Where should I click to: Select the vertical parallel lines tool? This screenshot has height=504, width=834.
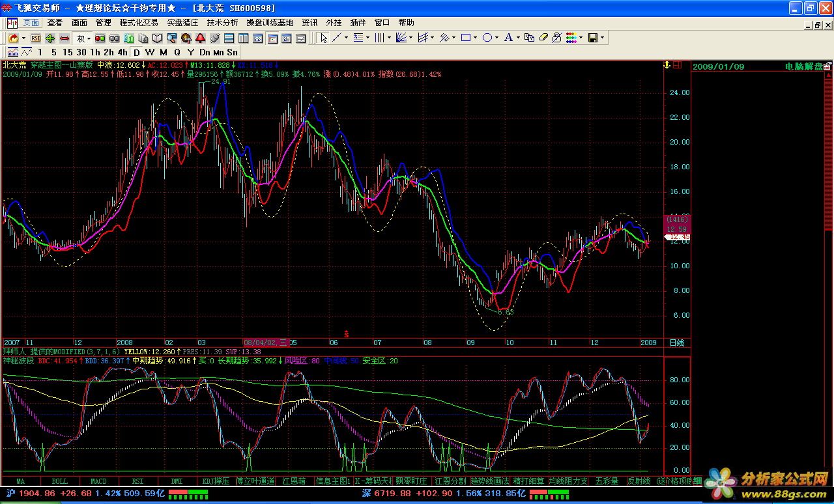click(x=379, y=38)
